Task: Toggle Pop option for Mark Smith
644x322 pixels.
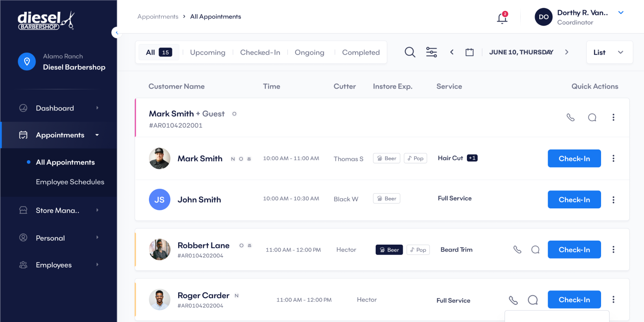Action: tap(415, 158)
